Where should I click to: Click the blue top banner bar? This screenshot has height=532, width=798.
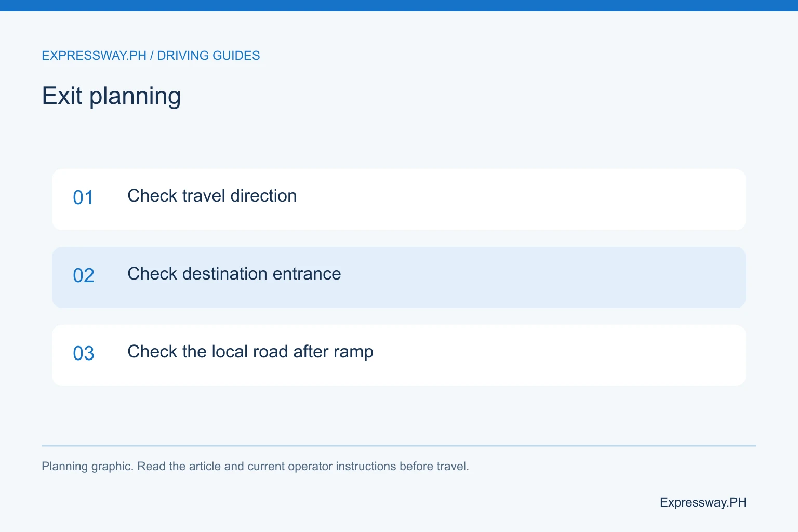pyautogui.click(x=399, y=6)
